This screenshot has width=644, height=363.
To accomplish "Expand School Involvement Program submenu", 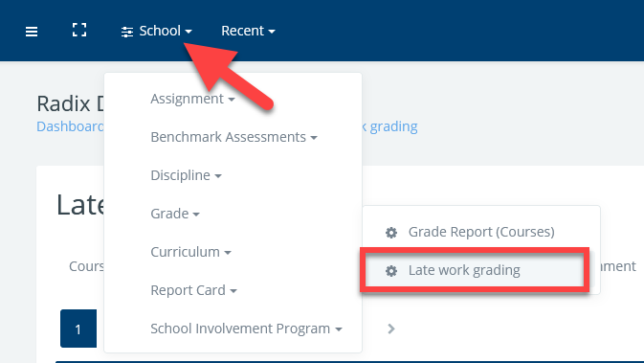I will tap(246, 329).
